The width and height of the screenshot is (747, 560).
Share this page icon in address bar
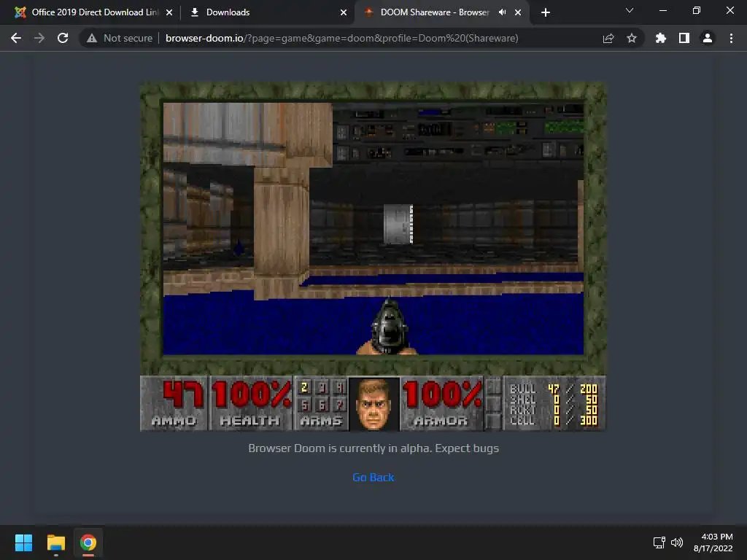click(x=608, y=38)
